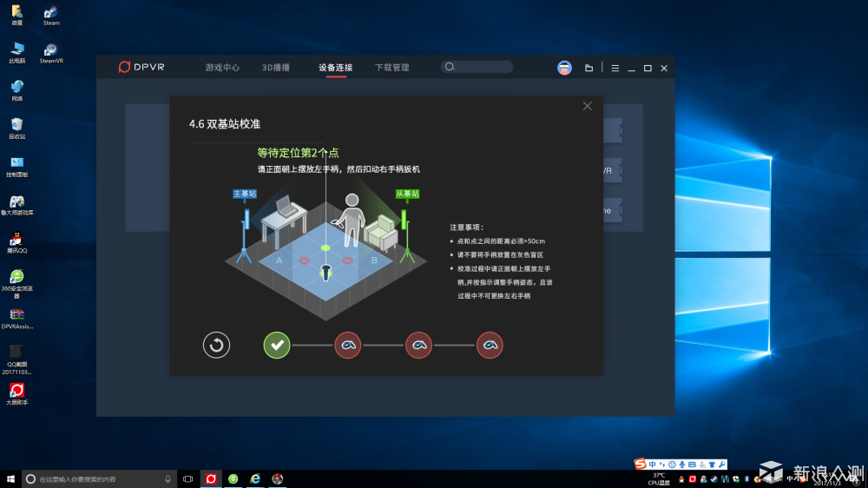
Task: Close the 双基站校准 calibration dialog
Action: point(588,106)
